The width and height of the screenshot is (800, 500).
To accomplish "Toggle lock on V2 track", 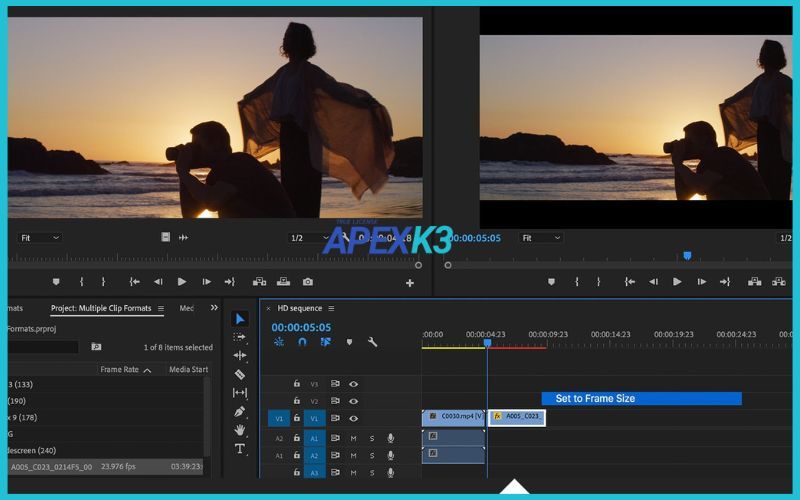I will 296,401.
